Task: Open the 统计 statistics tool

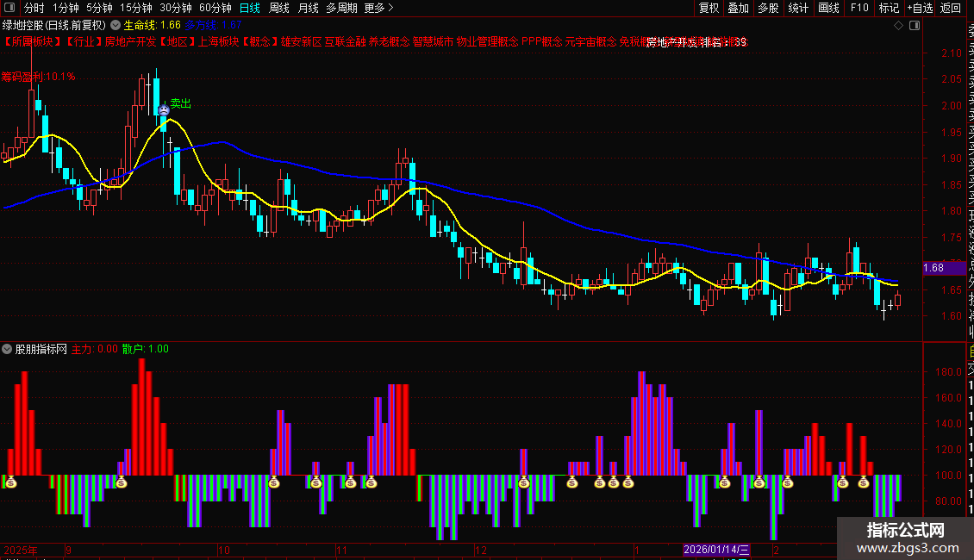Action: click(798, 8)
